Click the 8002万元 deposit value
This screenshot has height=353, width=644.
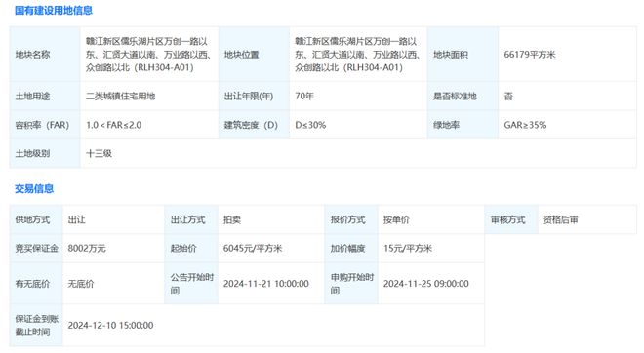coord(87,249)
